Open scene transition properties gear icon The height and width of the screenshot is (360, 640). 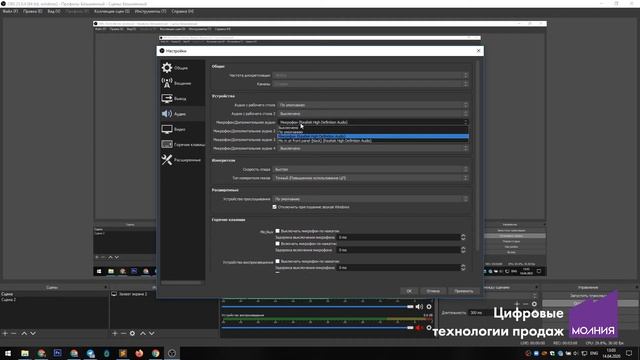pyautogui.click(x=534, y=304)
